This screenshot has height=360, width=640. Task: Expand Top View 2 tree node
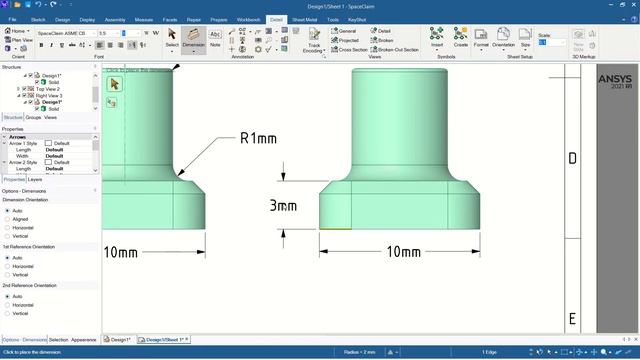(18, 89)
